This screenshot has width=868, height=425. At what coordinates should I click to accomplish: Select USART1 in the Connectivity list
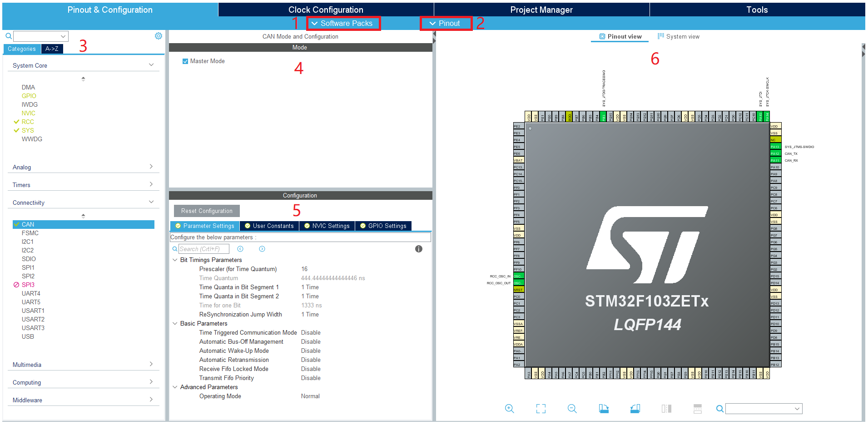tap(33, 311)
